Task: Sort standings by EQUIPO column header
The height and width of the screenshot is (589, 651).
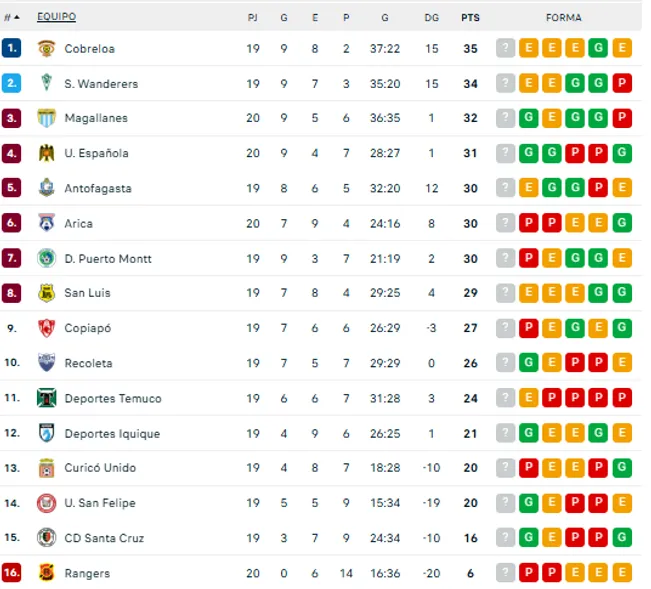Action: [56, 17]
